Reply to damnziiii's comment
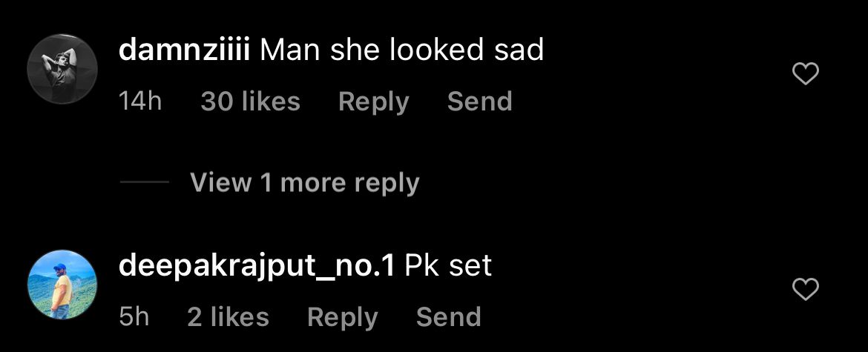This screenshot has width=868, height=352. [374, 102]
